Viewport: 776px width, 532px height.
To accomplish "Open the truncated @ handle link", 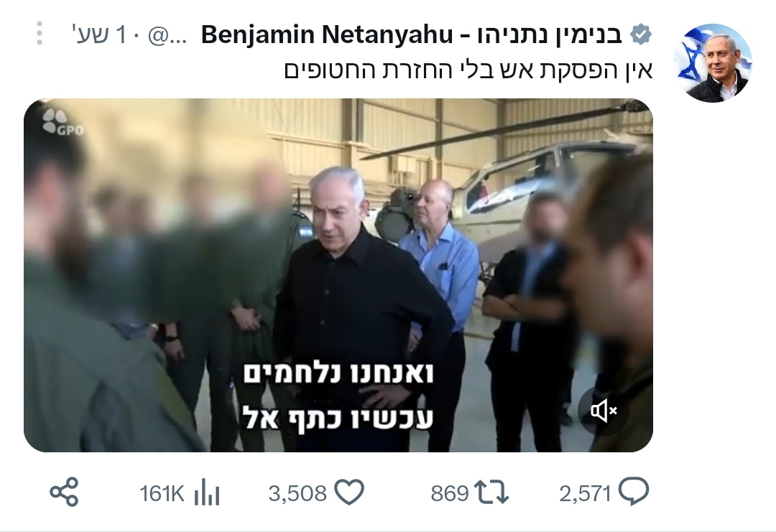I will point(167,36).
